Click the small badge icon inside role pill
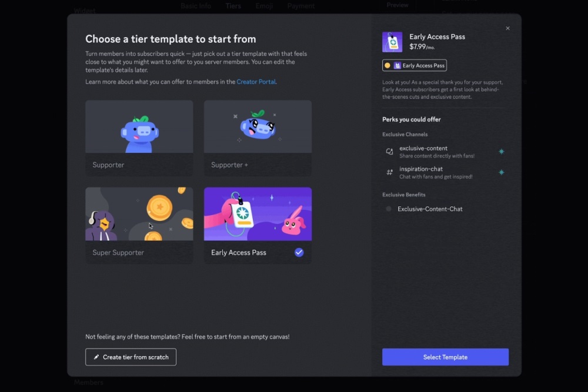588x392 pixels. click(x=397, y=66)
